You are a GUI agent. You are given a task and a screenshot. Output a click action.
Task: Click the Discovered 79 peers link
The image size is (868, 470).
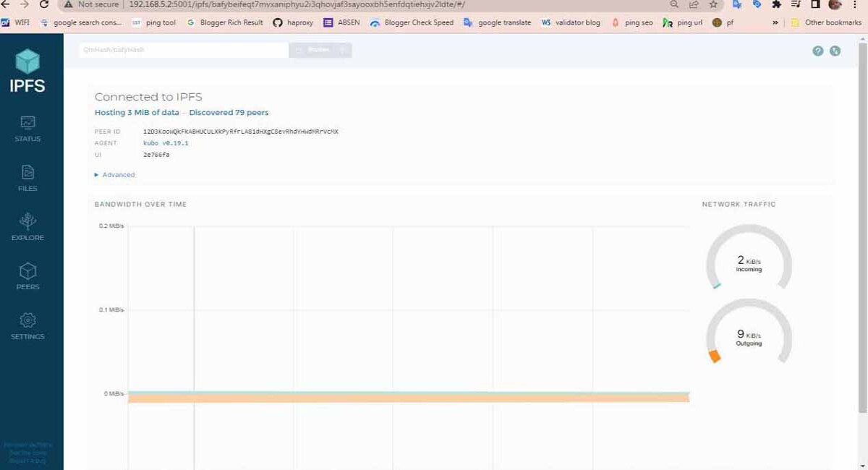(229, 113)
